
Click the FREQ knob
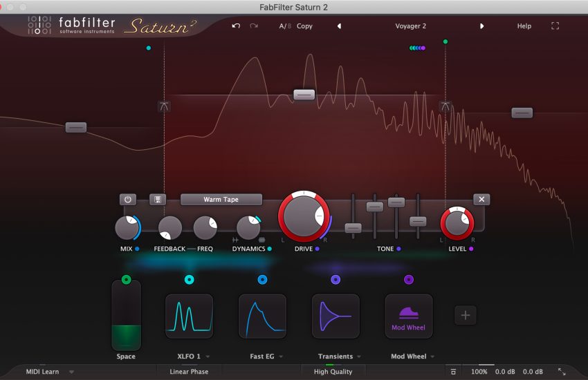(x=205, y=227)
